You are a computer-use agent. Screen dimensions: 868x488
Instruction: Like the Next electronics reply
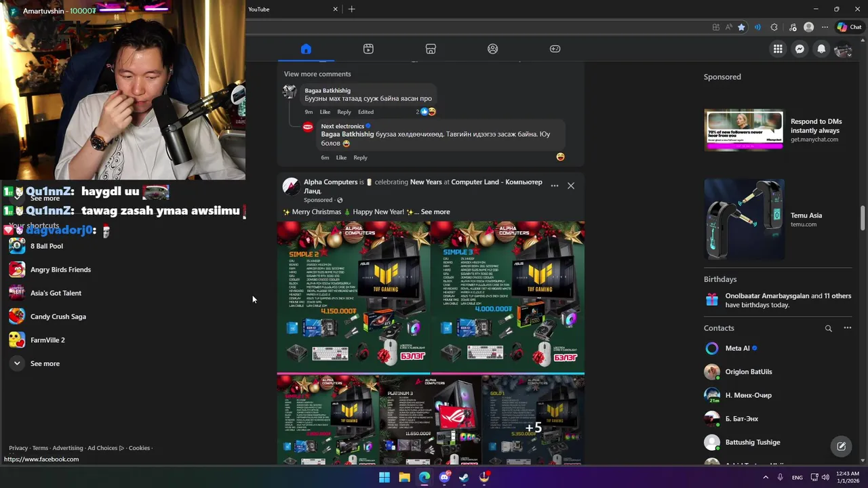[x=341, y=158]
